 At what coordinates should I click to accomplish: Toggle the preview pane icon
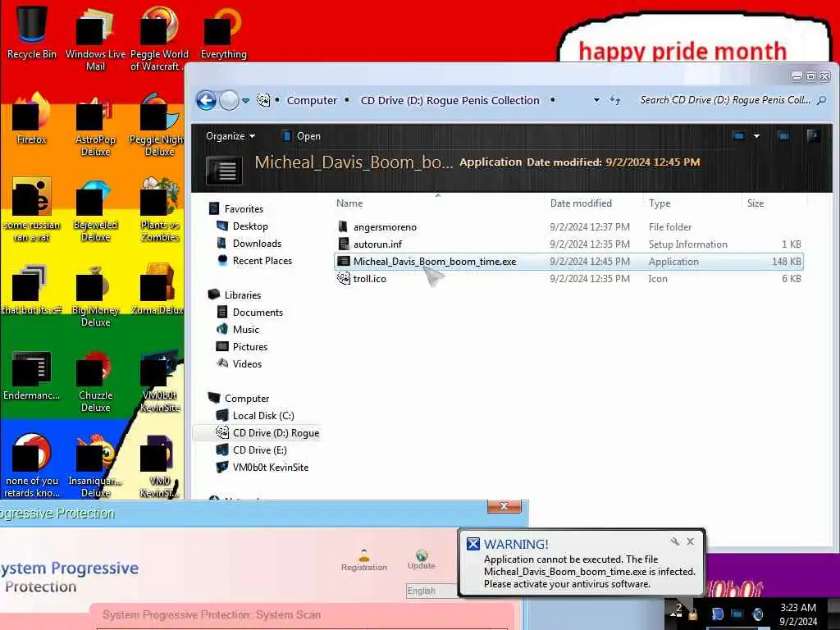coord(783,136)
